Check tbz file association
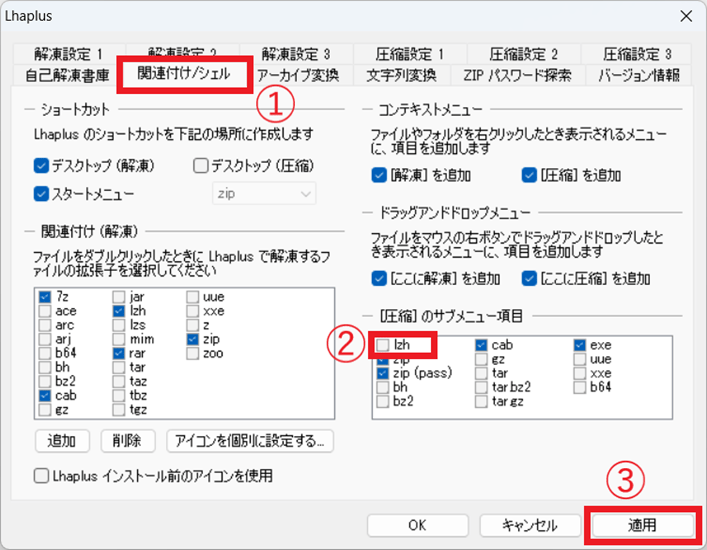Viewport: 707px width, 550px height. [119, 395]
